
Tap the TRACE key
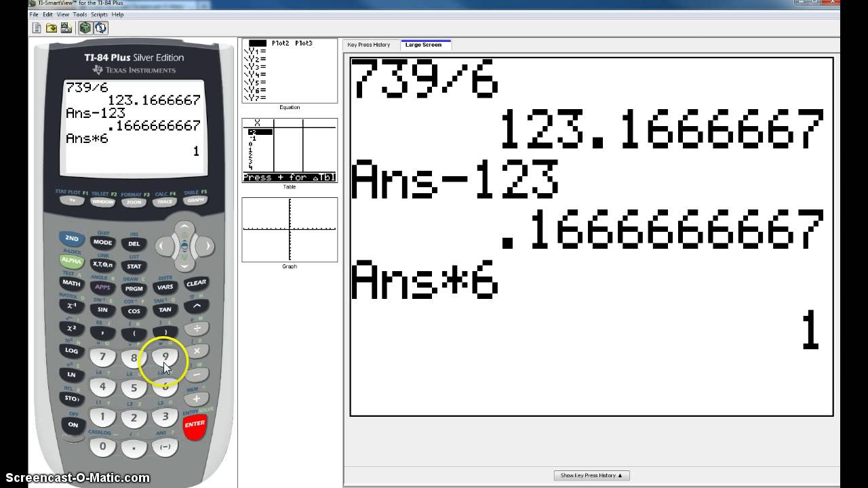164,202
